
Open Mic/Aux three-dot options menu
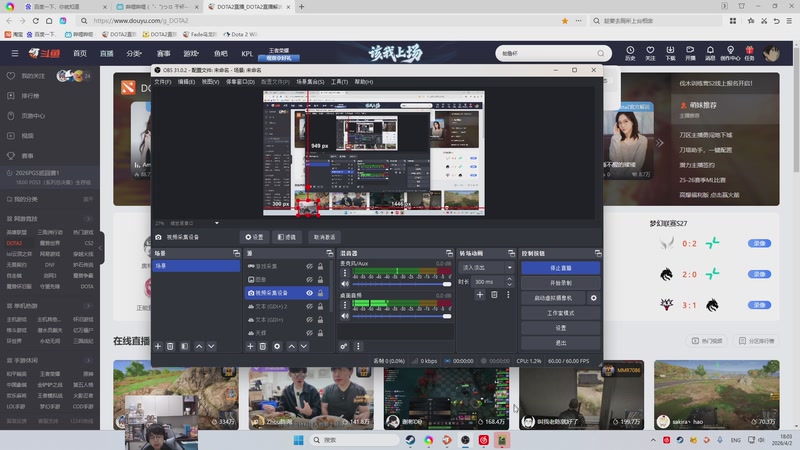pos(345,273)
